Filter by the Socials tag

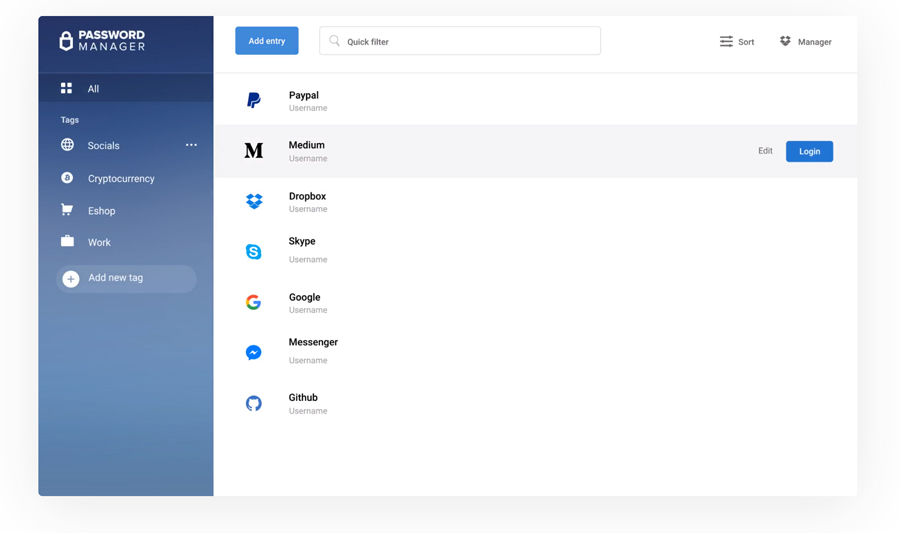click(103, 146)
